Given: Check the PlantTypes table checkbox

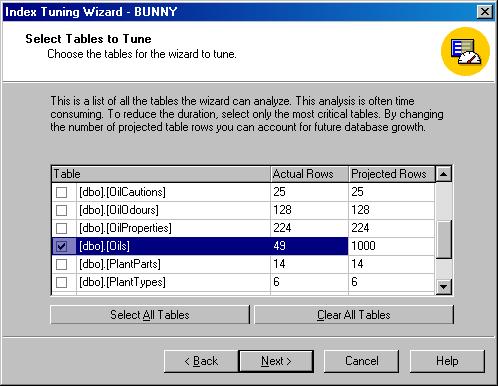Looking at the screenshot, I should (61, 282).
